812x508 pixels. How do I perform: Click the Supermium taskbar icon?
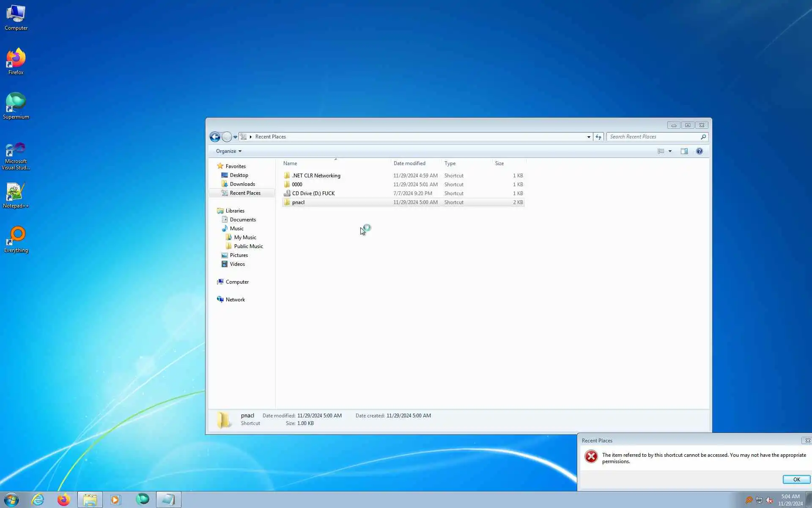[142, 500]
